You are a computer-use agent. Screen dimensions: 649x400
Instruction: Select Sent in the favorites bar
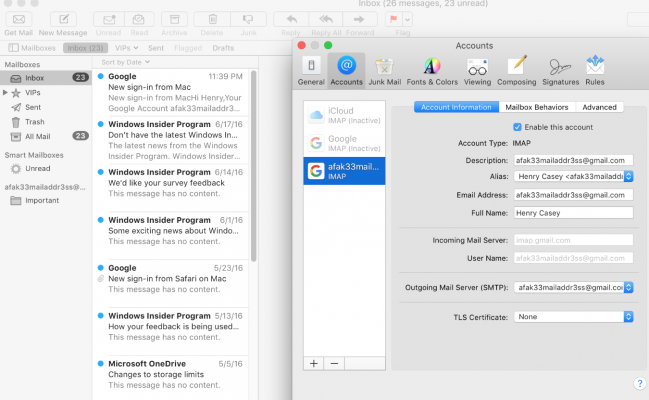156,48
